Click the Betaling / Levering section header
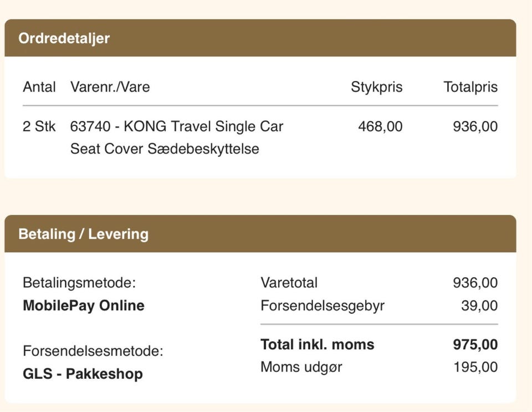The width and height of the screenshot is (532, 412). [x=83, y=233]
